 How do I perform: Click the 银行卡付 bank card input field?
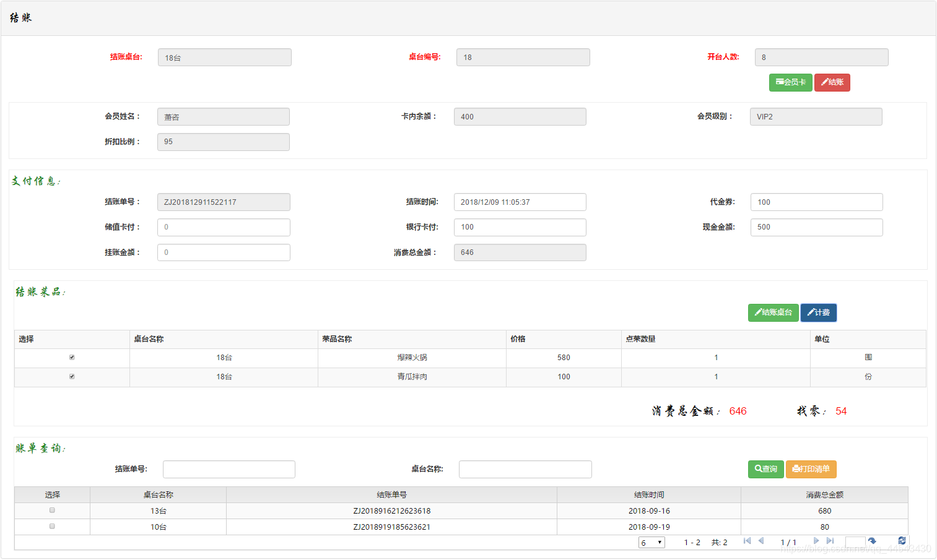tap(520, 227)
